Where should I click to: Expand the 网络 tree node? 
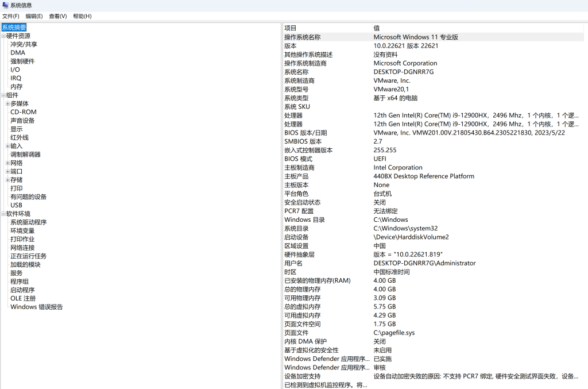tap(7, 163)
